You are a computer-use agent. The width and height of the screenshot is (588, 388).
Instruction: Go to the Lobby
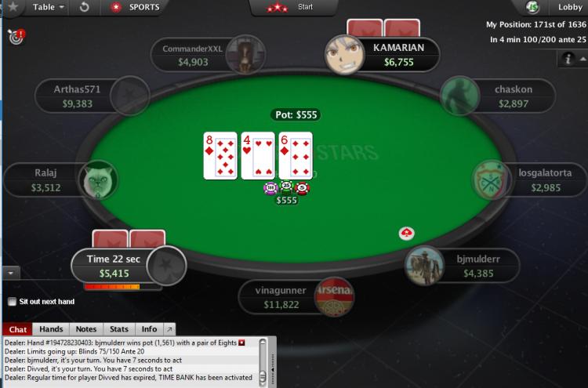point(570,7)
